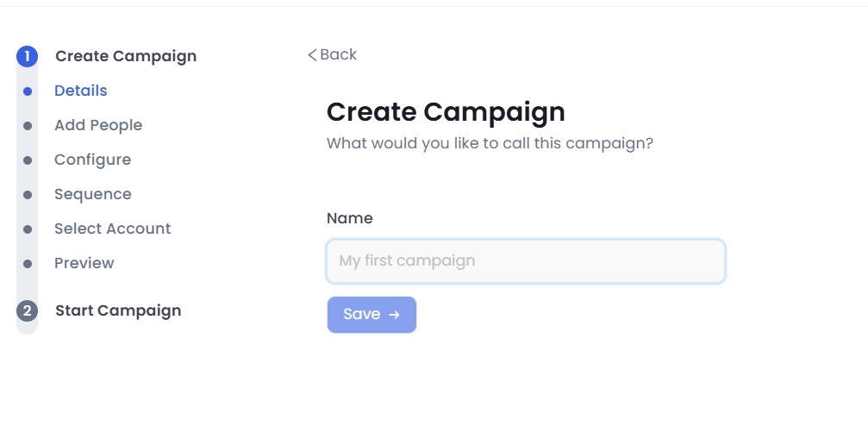Viewport: 868px width, 439px height.
Task: Focus the campaign Name input field
Action: point(526,260)
